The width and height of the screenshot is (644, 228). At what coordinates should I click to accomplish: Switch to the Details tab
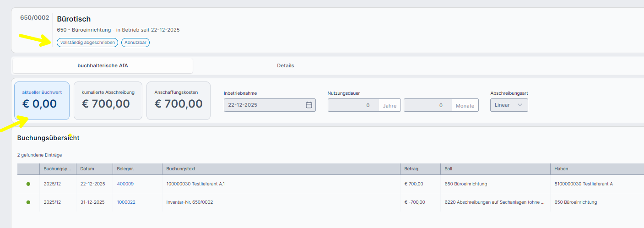tap(285, 65)
